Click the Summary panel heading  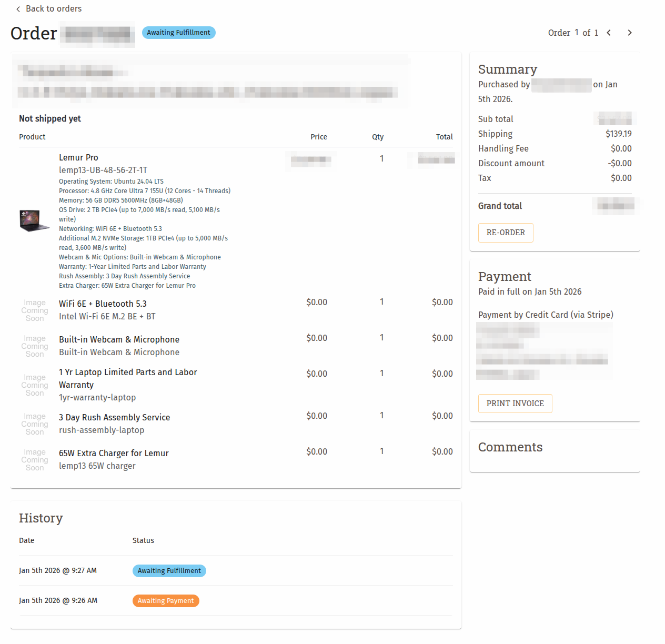coord(507,69)
